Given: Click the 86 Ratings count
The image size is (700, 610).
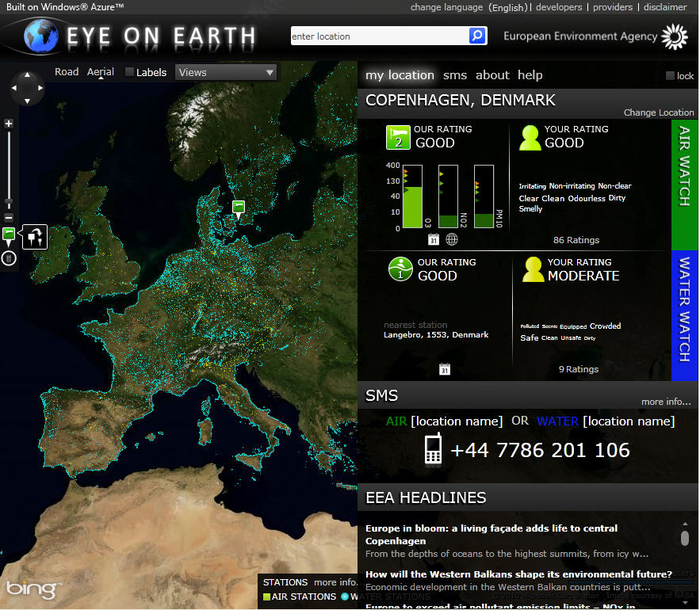Looking at the screenshot, I should point(576,240).
